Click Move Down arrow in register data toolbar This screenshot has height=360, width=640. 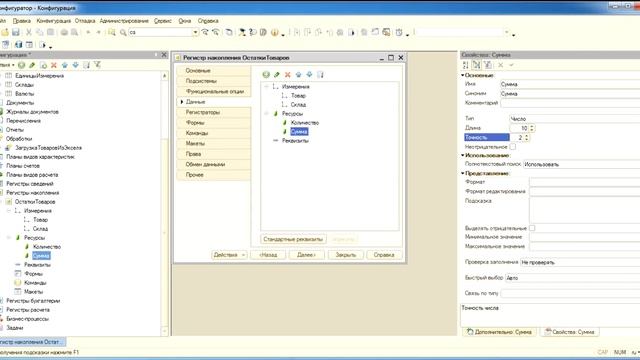[309, 74]
